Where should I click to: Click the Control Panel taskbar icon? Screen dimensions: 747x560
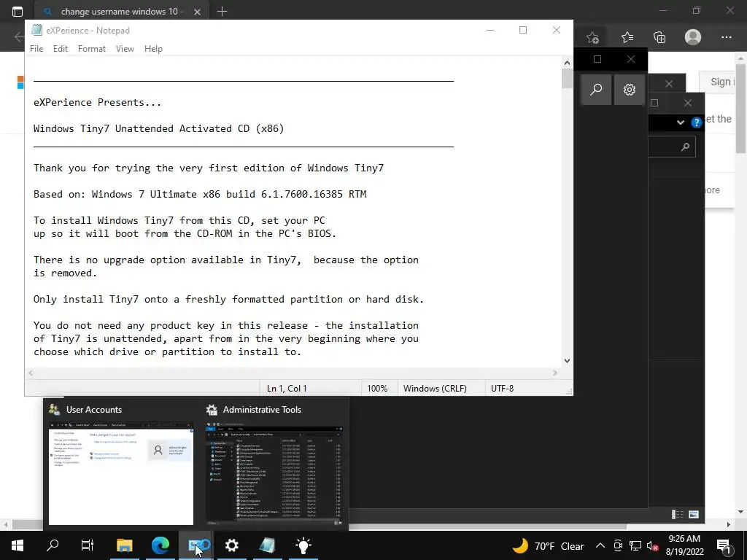pos(196,545)
